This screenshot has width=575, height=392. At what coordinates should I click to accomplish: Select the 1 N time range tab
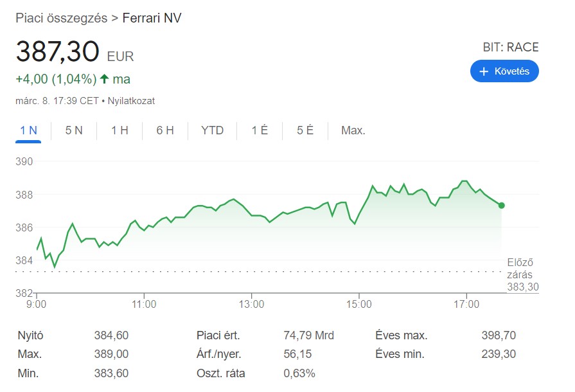(x=28, y=130)
